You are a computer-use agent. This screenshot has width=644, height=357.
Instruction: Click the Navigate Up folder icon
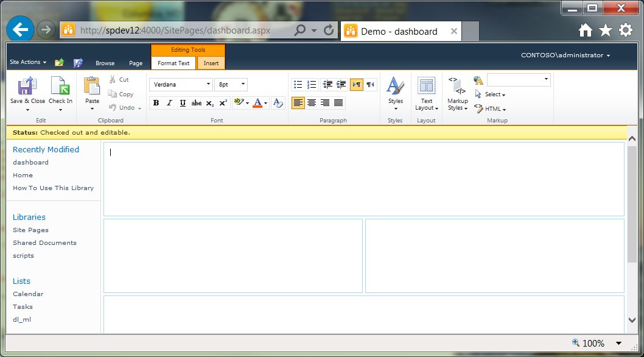click(60, 63)
